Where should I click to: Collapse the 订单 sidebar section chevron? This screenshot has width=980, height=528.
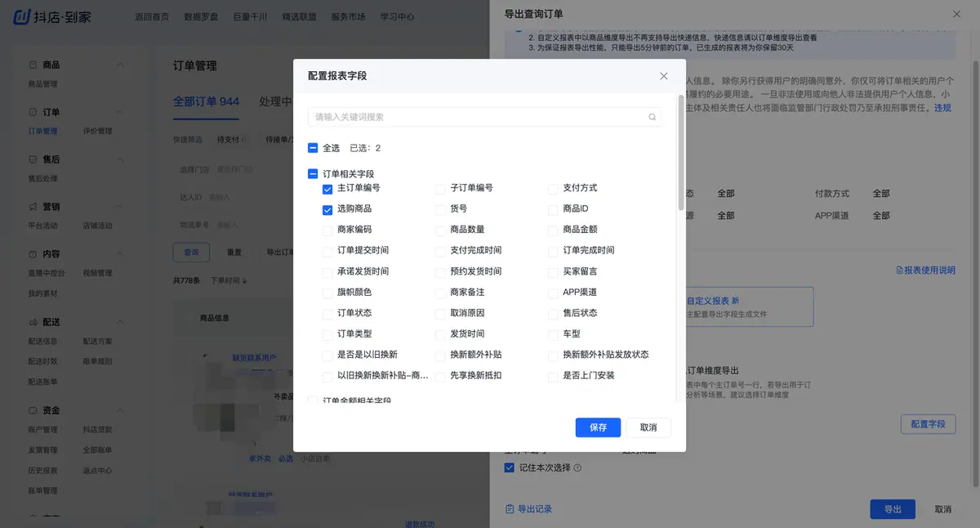(120, 112)
